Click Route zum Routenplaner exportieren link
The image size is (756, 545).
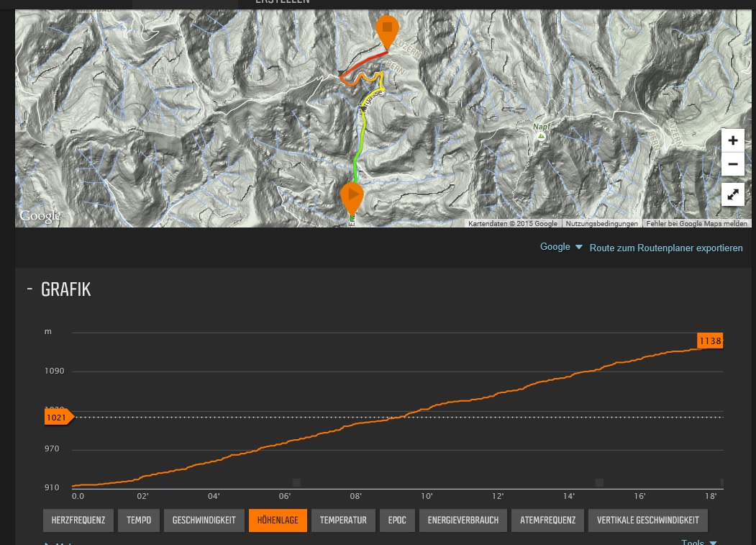point(666,248)
